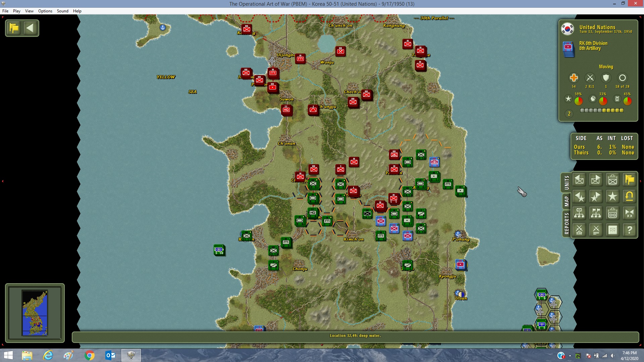Image resolution: width=644 pixels, height=362 pixels.
Task: Click the yellow undo arrow button
Action: click(x=630, y=197)
